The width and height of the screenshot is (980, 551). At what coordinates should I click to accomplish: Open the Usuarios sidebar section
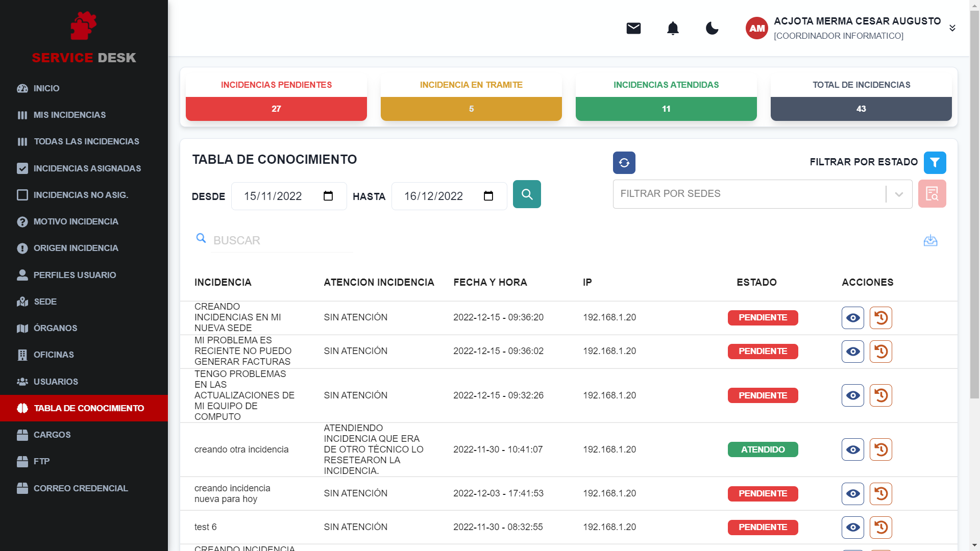point(56,381)
